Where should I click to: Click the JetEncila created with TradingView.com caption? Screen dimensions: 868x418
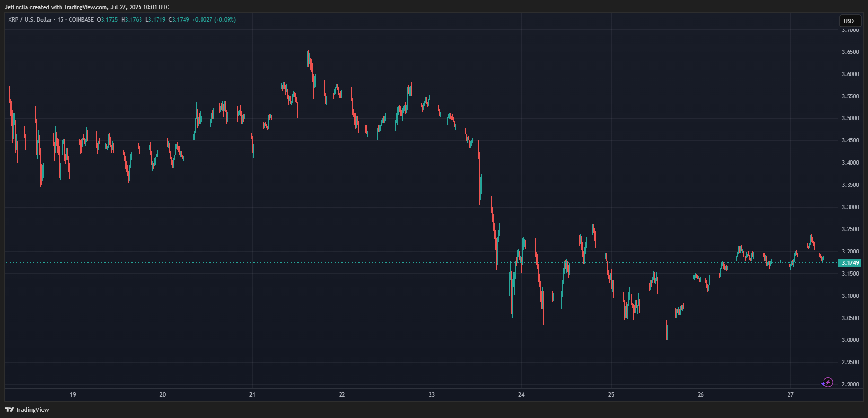[x=87, y=7]
